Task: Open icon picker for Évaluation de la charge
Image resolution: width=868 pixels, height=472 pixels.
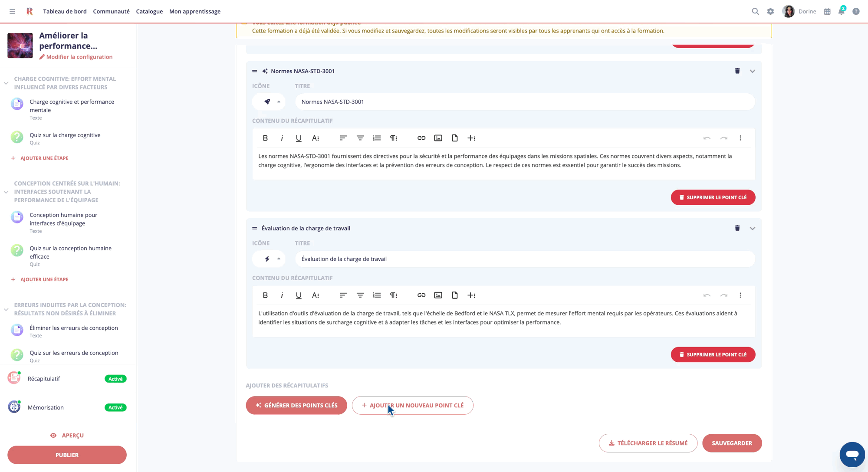Action: [269, 259]
